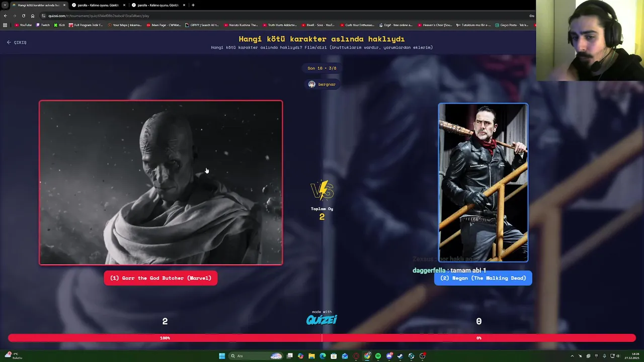Viewport: 644px width, 362px height.
Task: Open the Twitch bookmark
Action: (x=43, y=25)
